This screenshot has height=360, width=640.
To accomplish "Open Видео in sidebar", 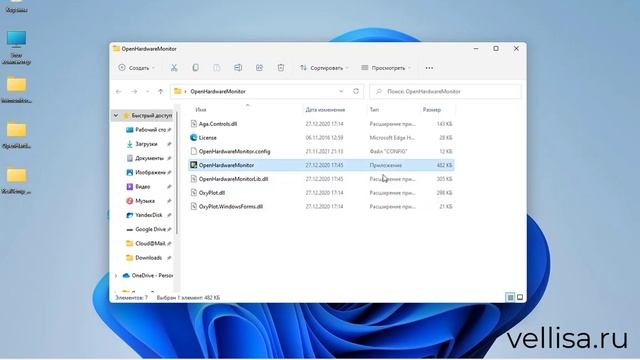I will [x=149, y=187].
